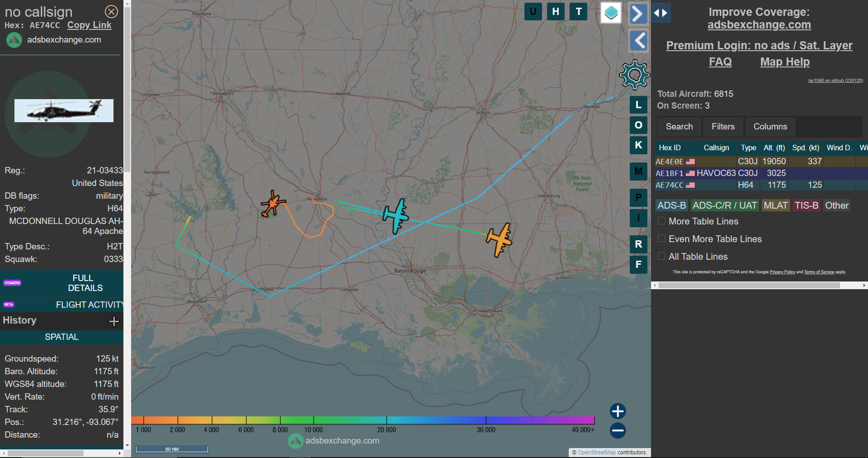Open the settings gear on map
868x458 pixels.
tap(634, 75)
